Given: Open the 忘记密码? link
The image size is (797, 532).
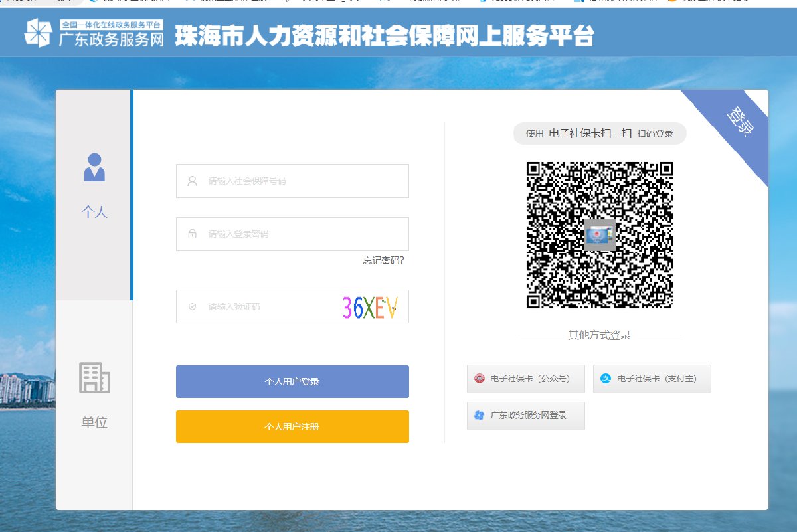Looking at the screenshot, I should [x=383, y=260].
